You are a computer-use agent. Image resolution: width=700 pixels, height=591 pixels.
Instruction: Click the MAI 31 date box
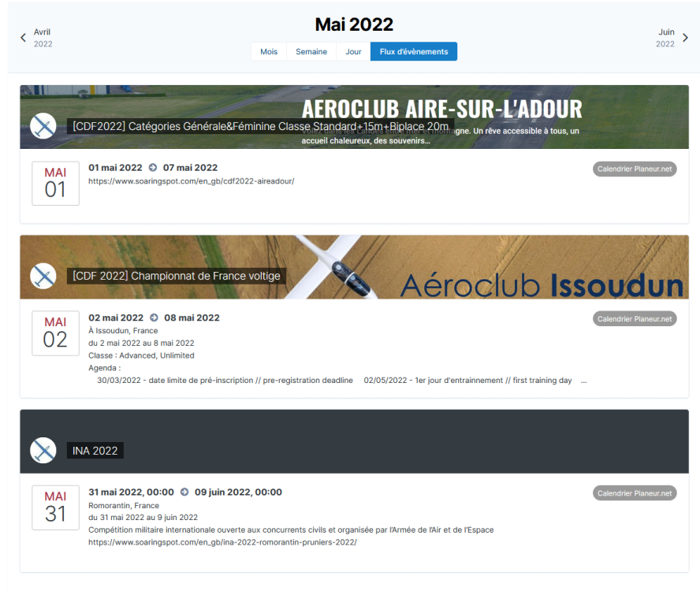[x=55, y=508]
